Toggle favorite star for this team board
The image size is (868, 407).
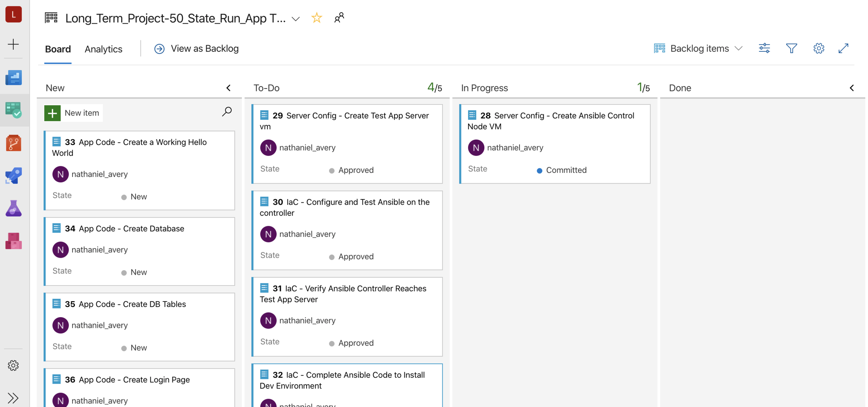click(316, 18)
